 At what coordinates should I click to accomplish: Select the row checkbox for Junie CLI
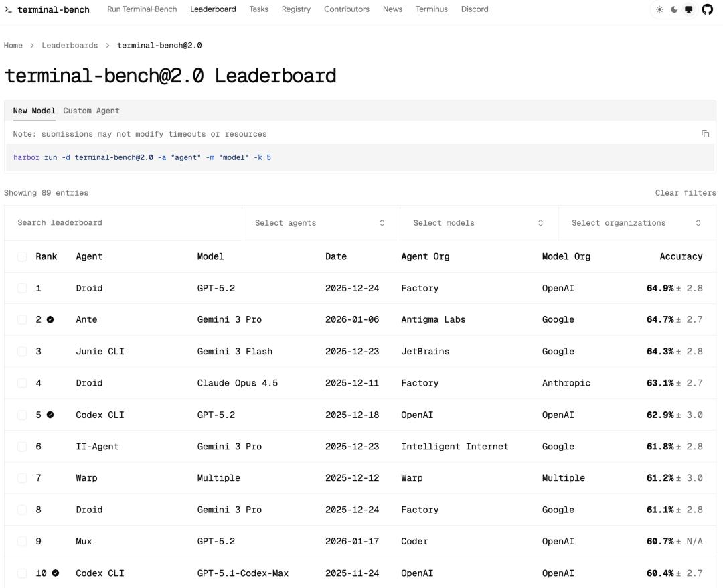click(x=22, y=351)
